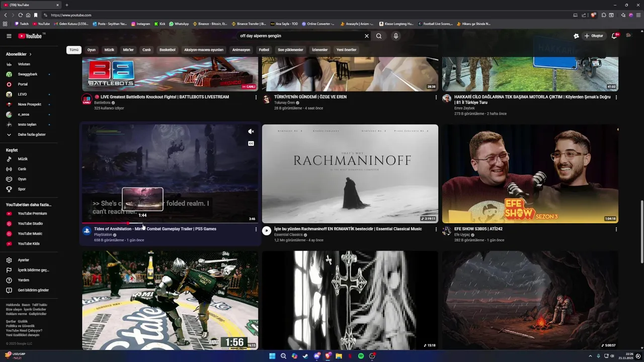
Task: Clear the search box with X
Action: (366, 36)
